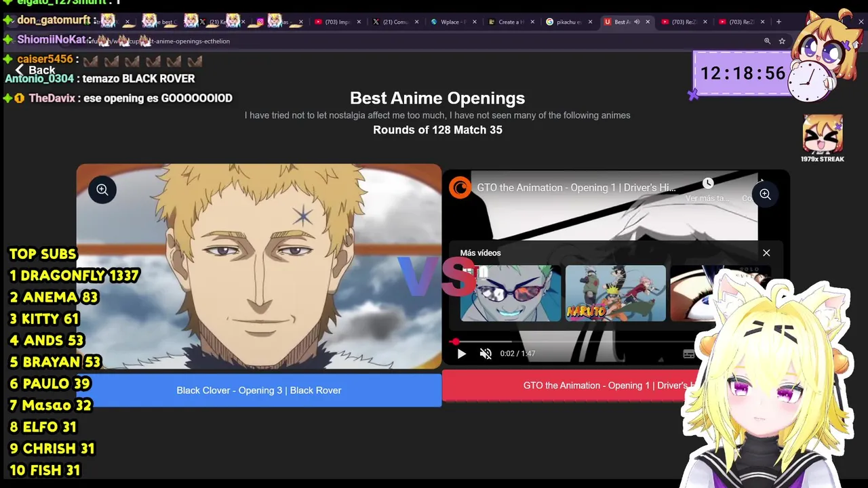Switch to the Wplace browser tab

[453, 22]
